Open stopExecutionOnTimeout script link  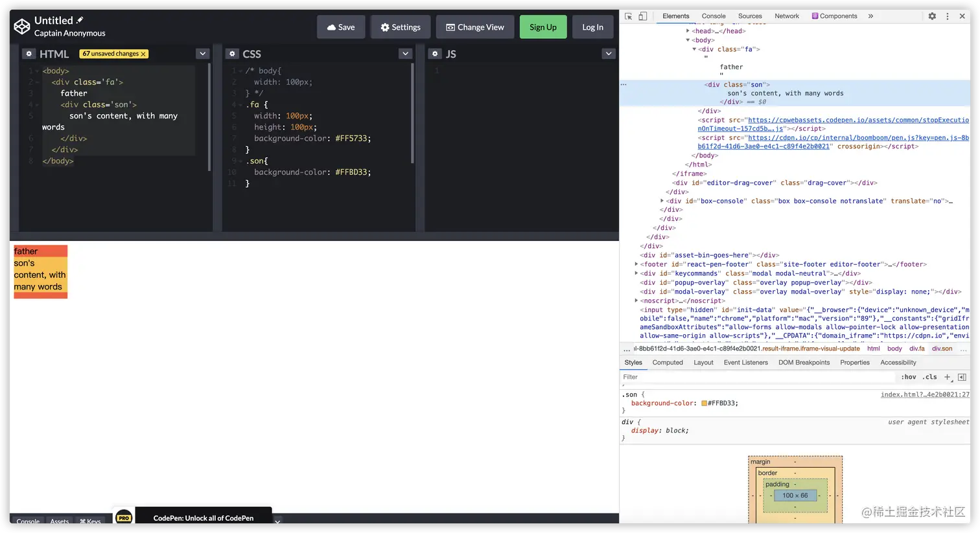click(833, 124)
